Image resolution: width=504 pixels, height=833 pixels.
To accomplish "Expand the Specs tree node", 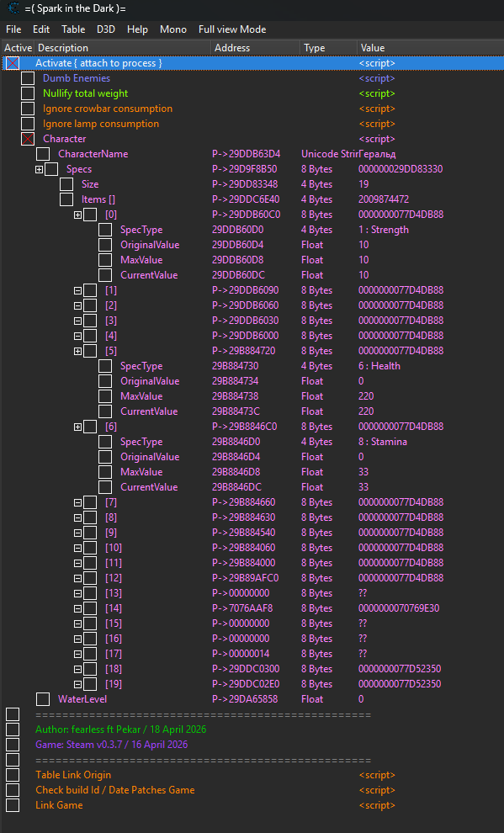I will (39, 169).
